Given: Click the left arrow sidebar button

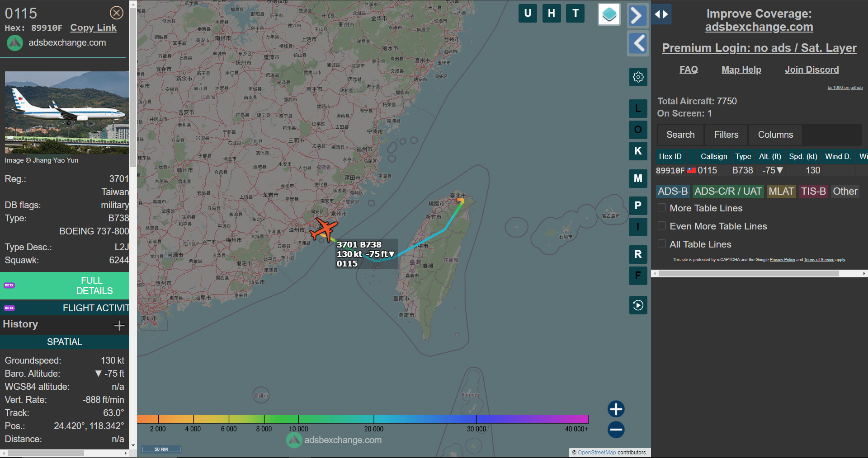Looking at the screenshot, I should [637, 43].
